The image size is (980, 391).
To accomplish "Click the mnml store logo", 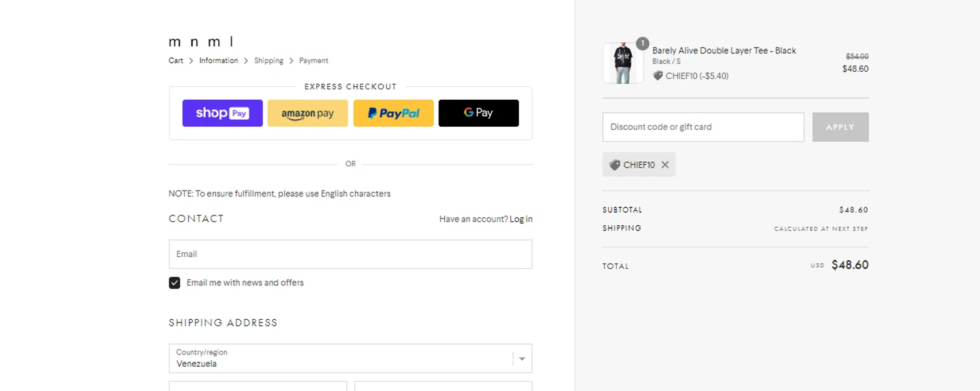I will 201,42.
